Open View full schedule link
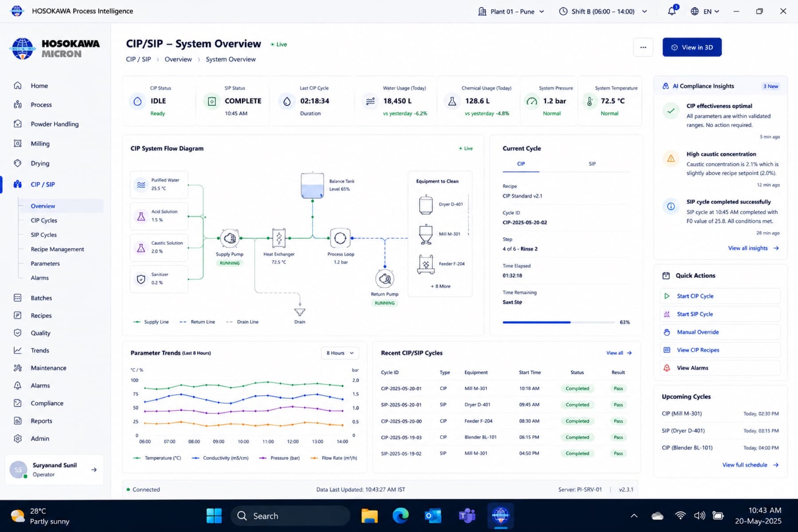Screen dimensions: 798x532 click(x=750, y=465)
